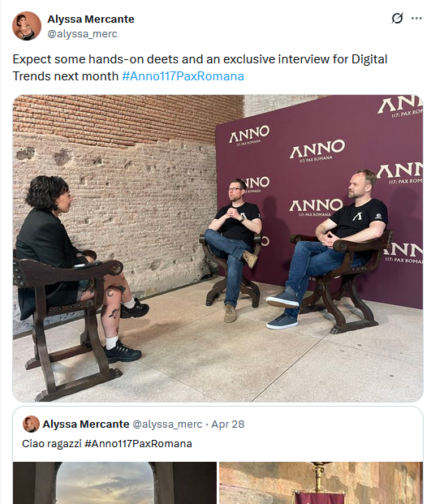Open the interview photo in full view
The image size is (435, 504).
pyautogui.click(x=217, y=248)
